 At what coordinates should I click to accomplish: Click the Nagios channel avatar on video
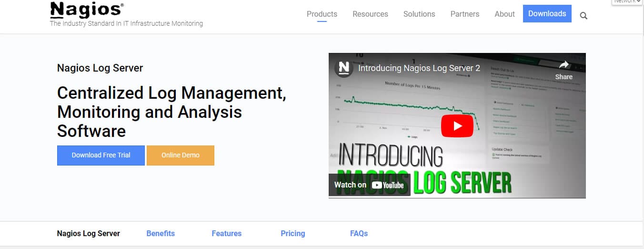(343, 68)
